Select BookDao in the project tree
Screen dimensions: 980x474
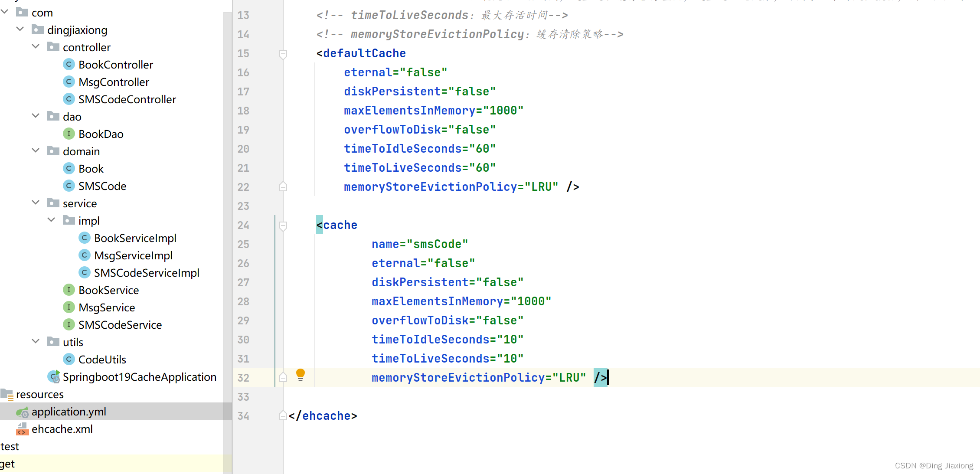point(101,134)
